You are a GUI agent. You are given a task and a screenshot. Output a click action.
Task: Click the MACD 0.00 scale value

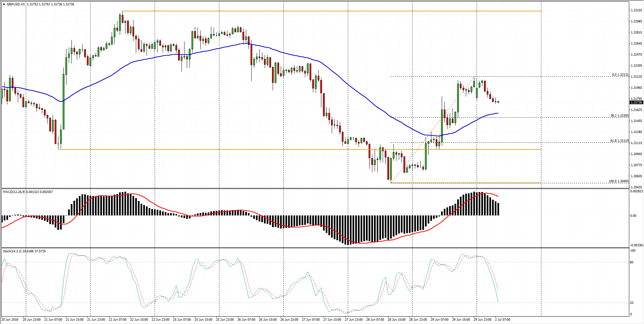(x=633, y=216)
